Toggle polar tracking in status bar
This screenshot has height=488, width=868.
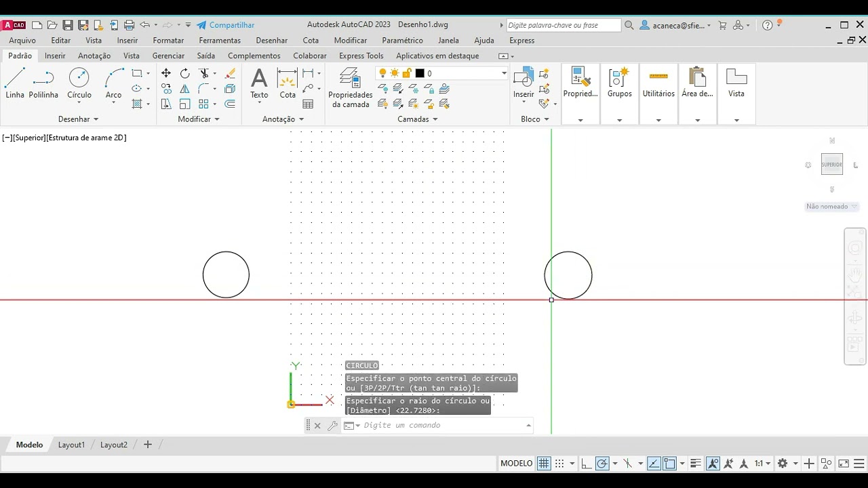click(x=601, y=464)
